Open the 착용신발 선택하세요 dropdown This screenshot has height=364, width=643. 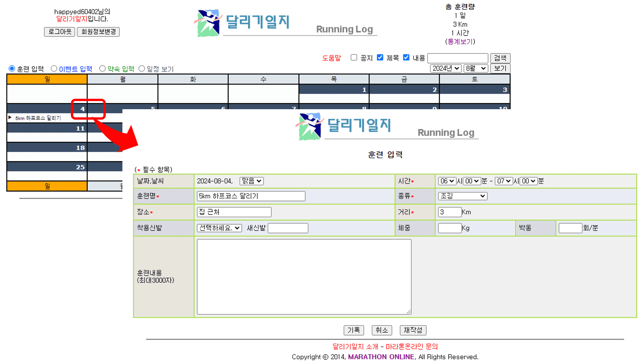pyautogui.click(x=219, y=228)
